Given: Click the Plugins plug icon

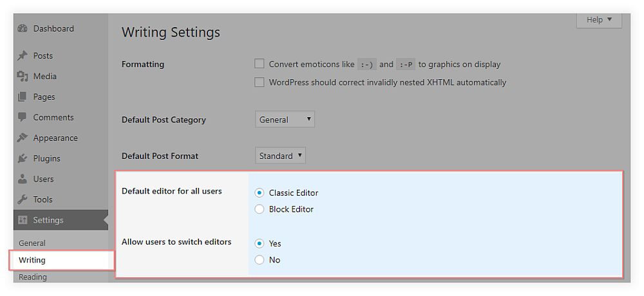Looking at the screenshot, I should coord(22,158).
